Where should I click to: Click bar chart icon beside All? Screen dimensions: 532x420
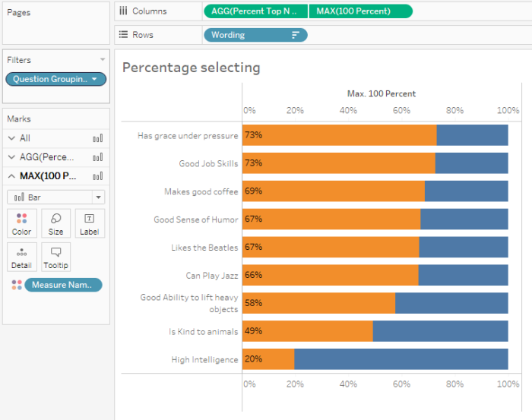98,138
